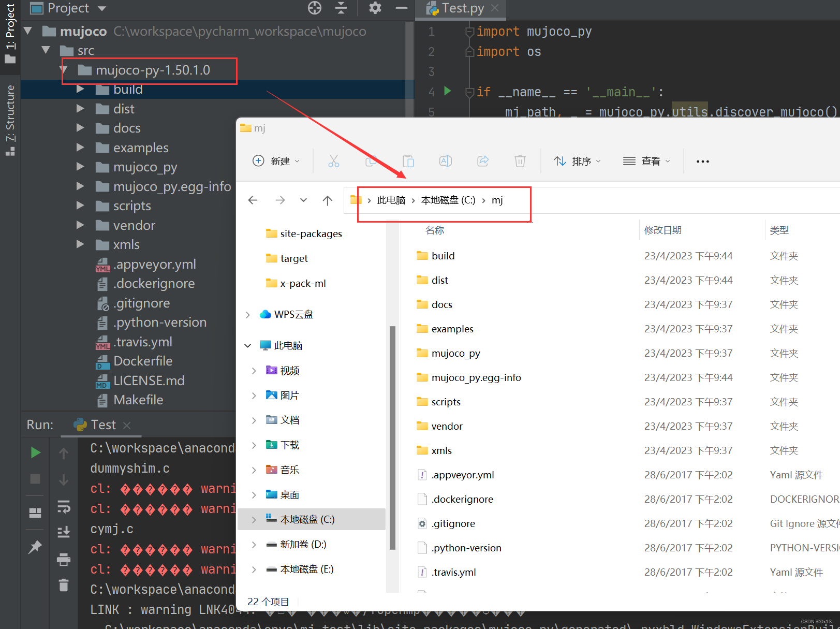Click 本地磁盘 (C:) in address breadcrumb
Viewport: 840px width, 629px height.
(x=448, y=200)
